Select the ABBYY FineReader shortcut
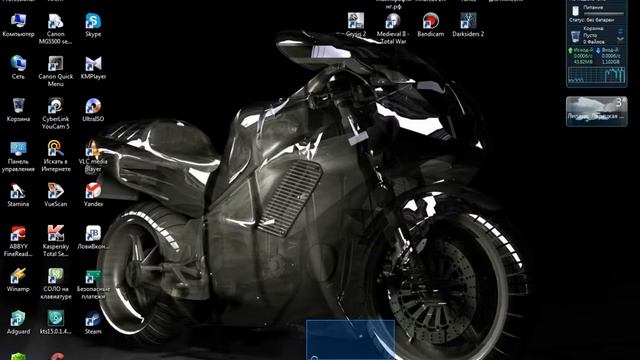 [18, 242]
